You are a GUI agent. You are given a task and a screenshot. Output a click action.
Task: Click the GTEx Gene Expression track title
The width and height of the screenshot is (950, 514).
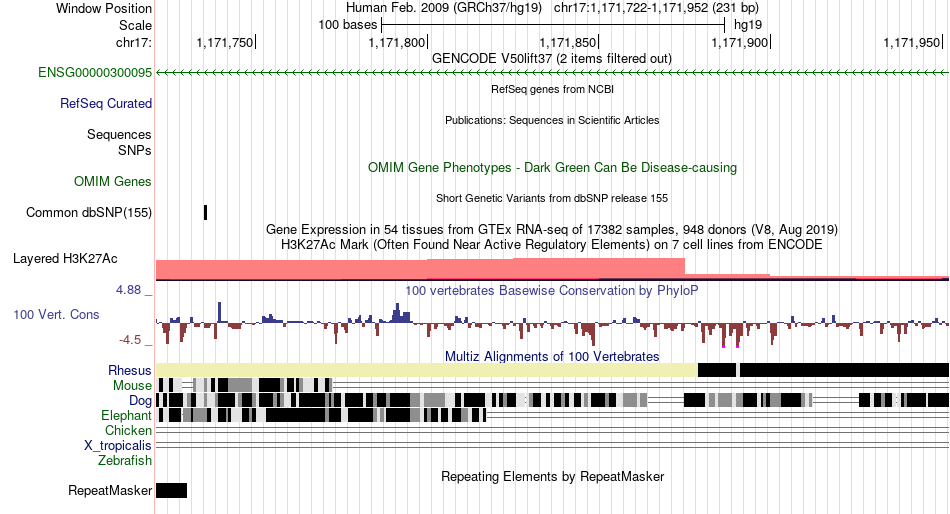click(x=552, y=230)
